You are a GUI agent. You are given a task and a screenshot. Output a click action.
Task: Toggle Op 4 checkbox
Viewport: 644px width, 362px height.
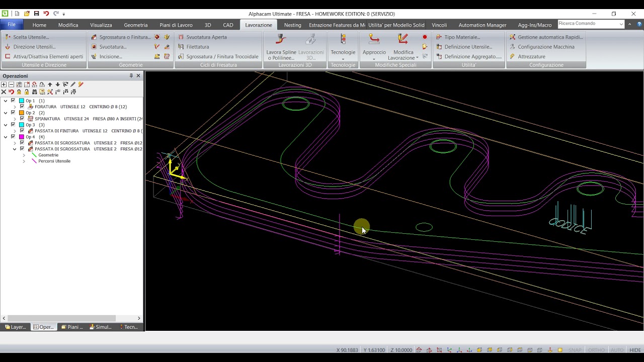[13, 137]
